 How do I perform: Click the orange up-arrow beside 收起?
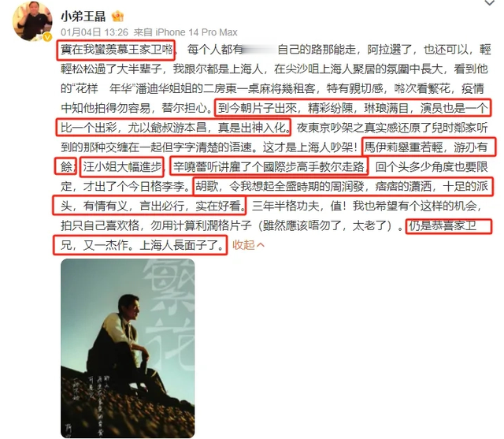coord(261,245)
